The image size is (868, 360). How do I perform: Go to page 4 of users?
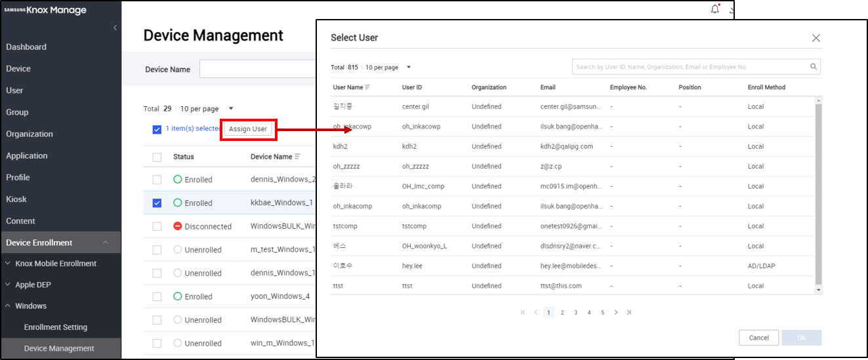pyautogui.click(x=589, y=312)
